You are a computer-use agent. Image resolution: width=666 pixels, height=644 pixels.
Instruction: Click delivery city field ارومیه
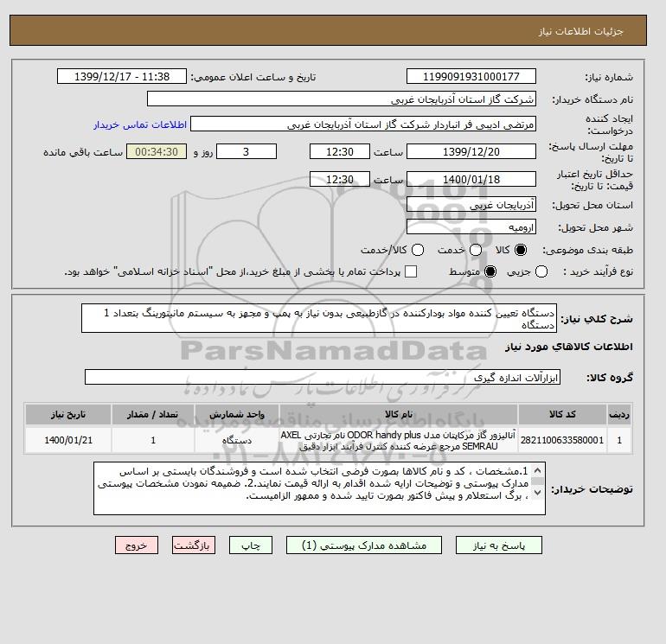471,227
